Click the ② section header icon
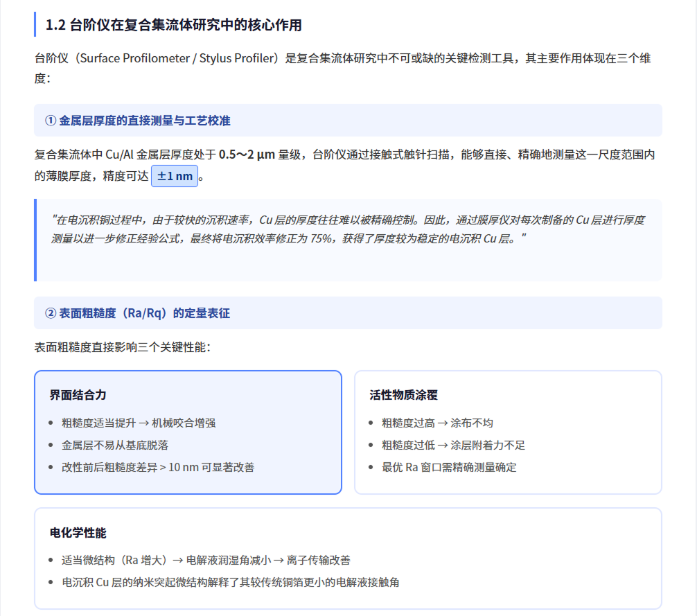Image resolution: width=697 pixels, height=616 pixels. (x=52, y=313)
